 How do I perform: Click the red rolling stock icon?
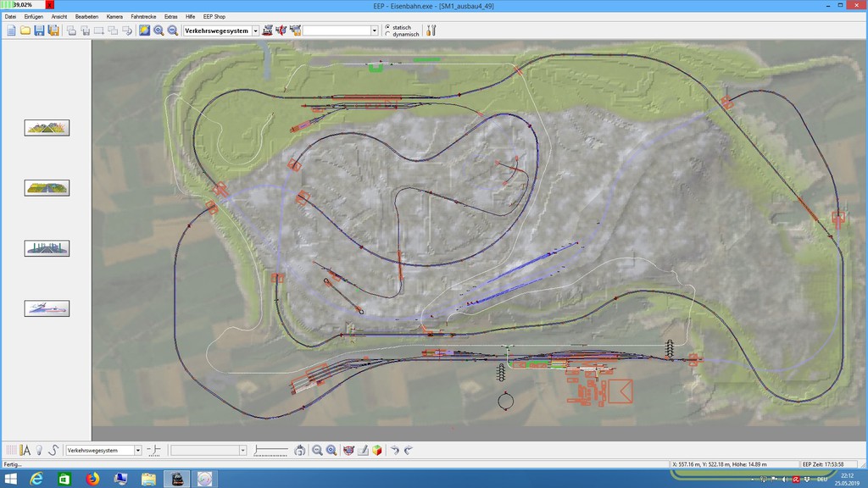[x=281, y=30]
